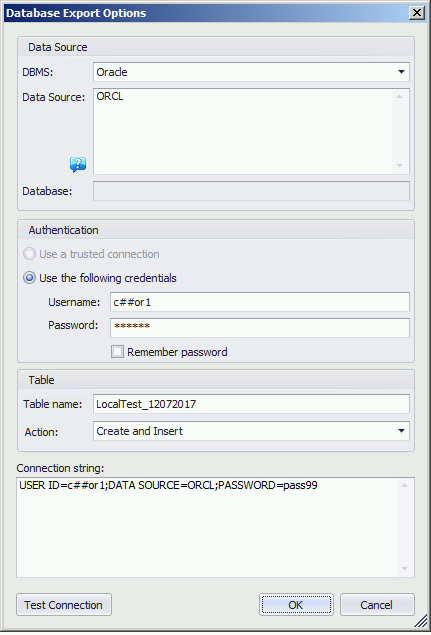Select Use a trusted connection radio button

[29, 254]
